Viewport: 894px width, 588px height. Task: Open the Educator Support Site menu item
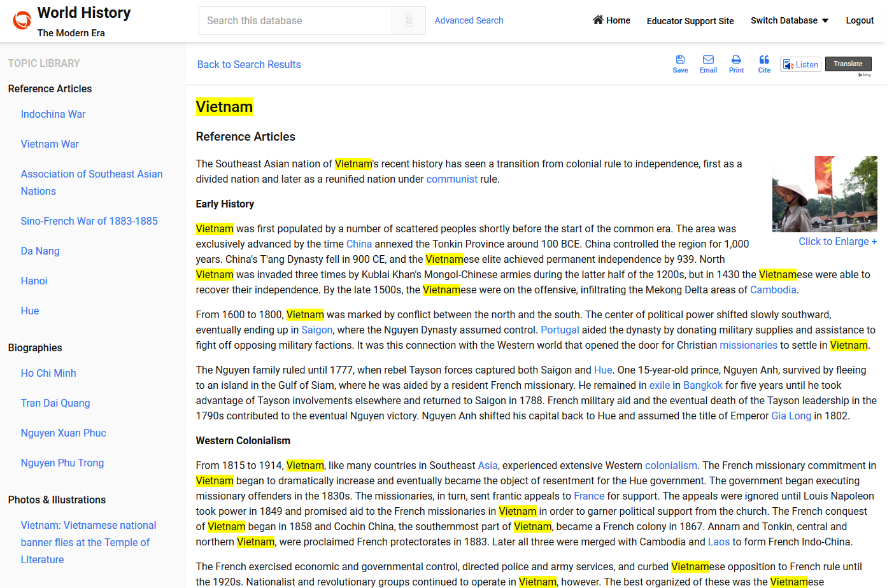pyautogui.click(x=690, y=21)
